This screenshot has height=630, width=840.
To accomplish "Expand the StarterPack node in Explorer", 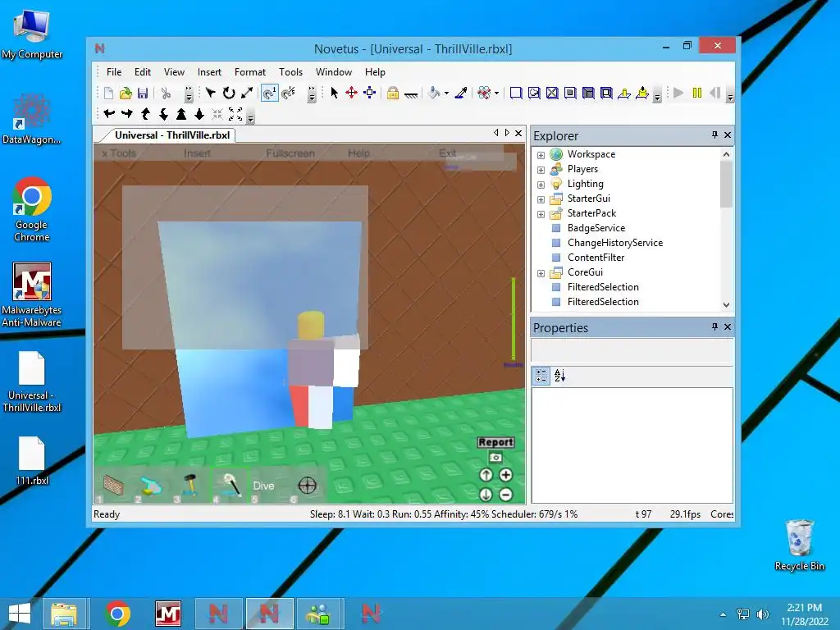I will [x=541, y=214].
